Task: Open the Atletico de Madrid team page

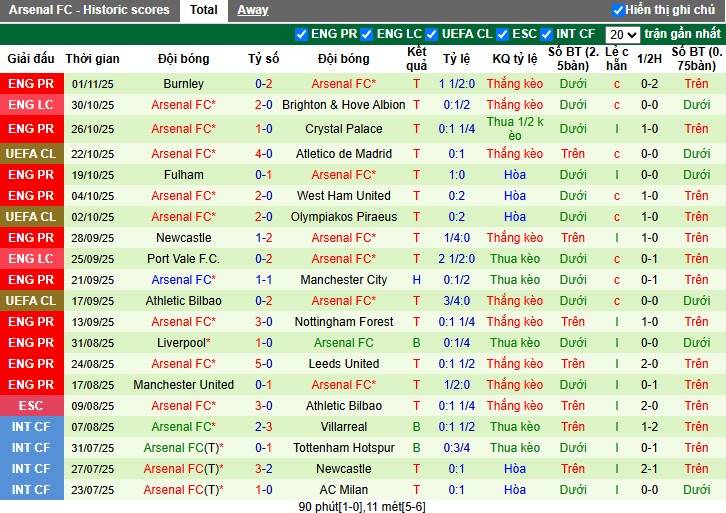Action: coord(344,154)
